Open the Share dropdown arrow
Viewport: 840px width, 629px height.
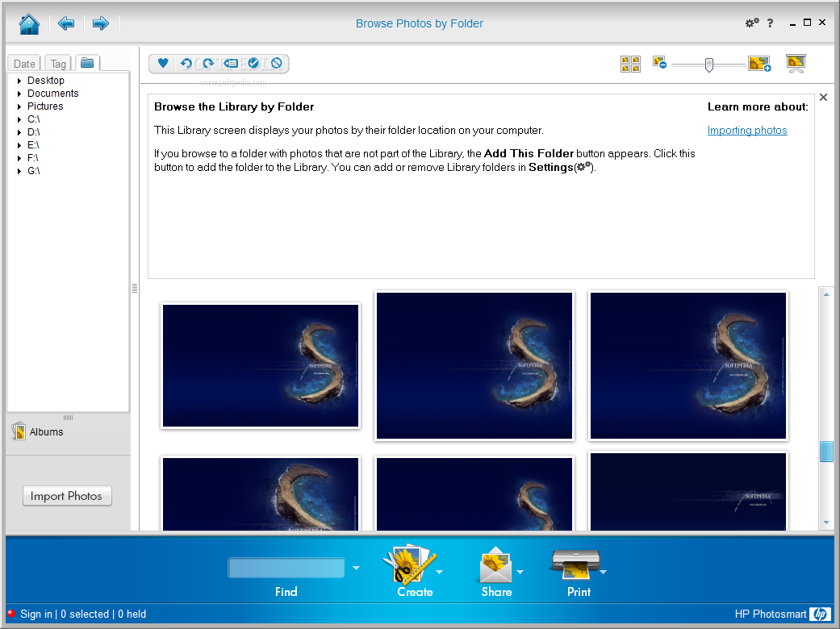520,572
